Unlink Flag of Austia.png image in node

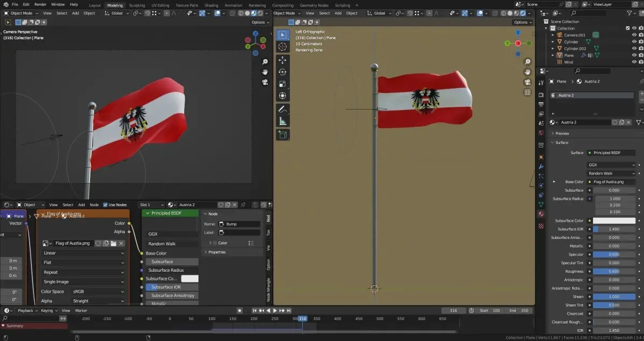pyautogui.click(x=121, y=243)
